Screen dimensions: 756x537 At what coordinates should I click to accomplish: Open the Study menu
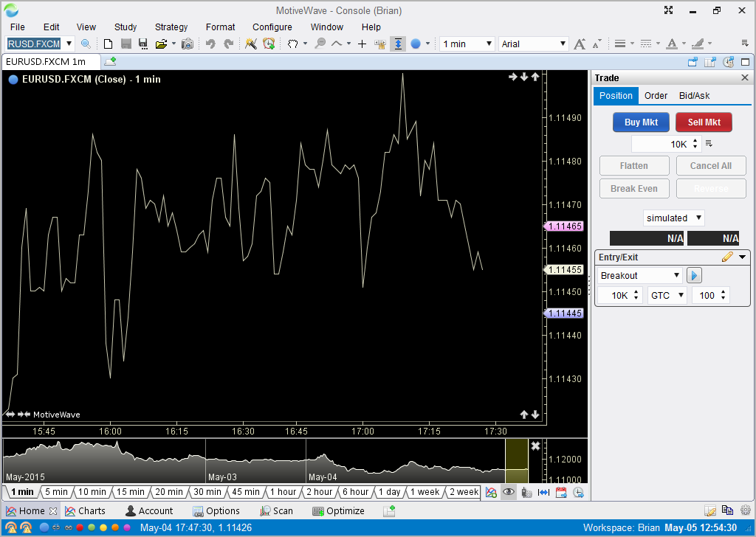(126, 27)
